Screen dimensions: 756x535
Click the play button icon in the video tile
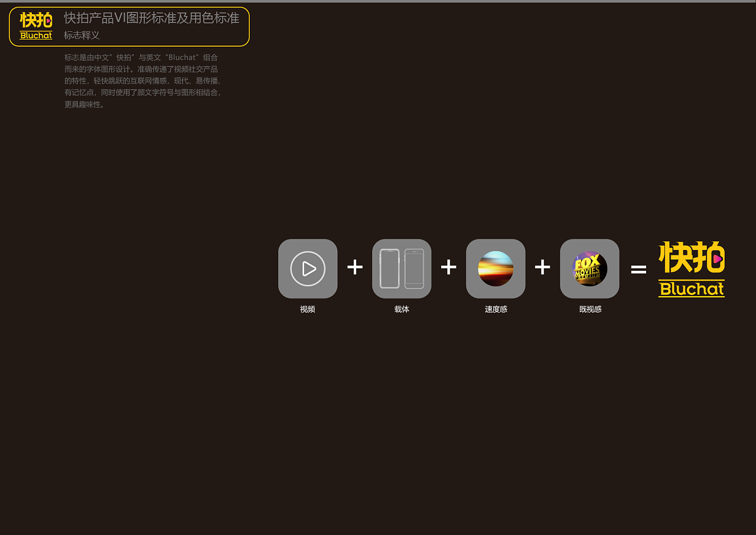[308, 268]
